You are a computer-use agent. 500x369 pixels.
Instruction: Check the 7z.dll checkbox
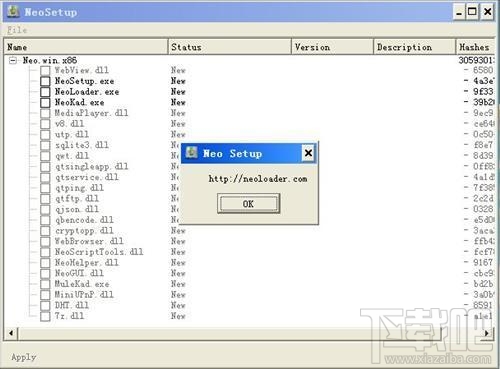click(x=45, y=316)
